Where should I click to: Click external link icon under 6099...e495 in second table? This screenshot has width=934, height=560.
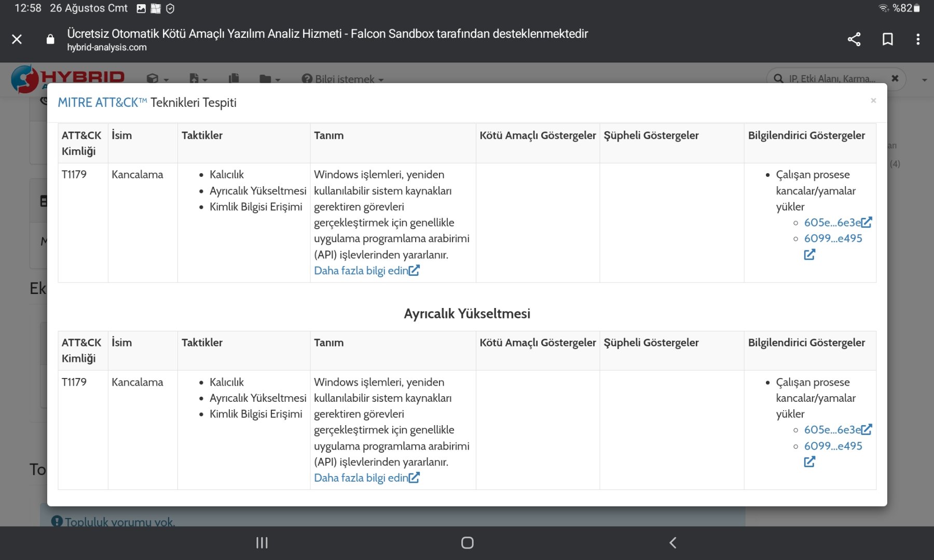coord(809,461)
